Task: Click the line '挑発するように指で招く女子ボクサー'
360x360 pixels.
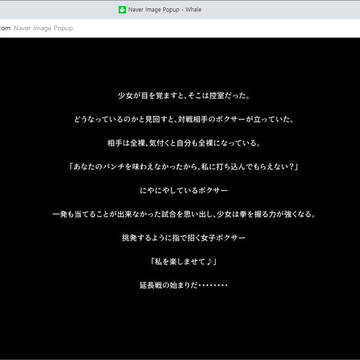Action: pos(184,238)
